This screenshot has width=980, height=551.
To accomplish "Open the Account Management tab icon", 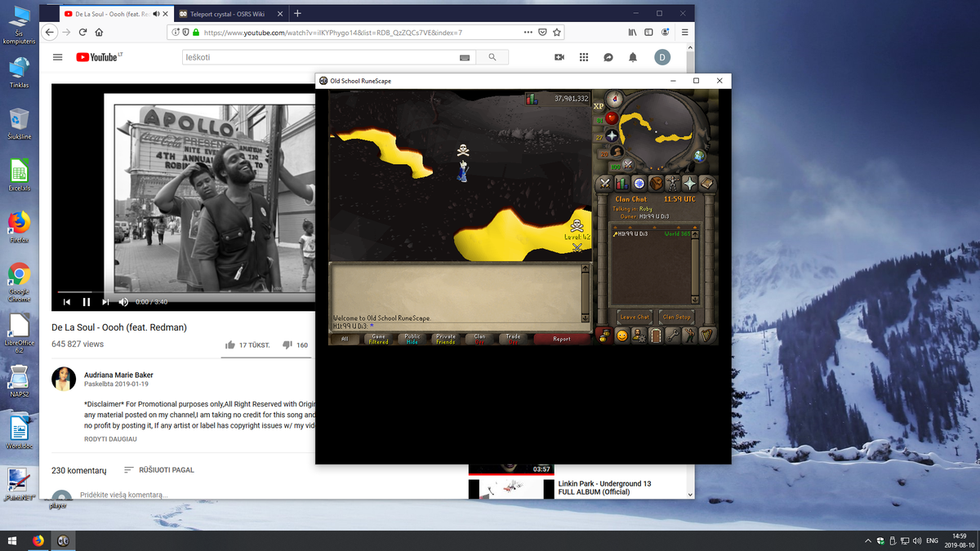I will pos(639,335).
